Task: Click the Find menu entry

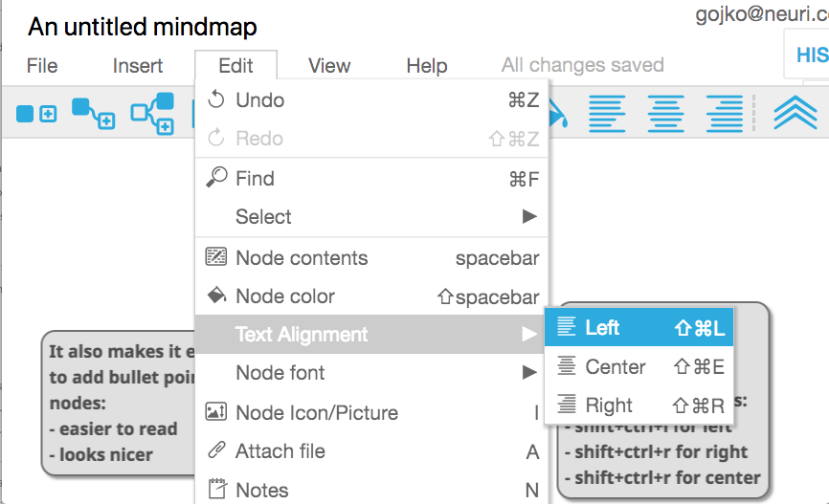Action: pos(371,179)
